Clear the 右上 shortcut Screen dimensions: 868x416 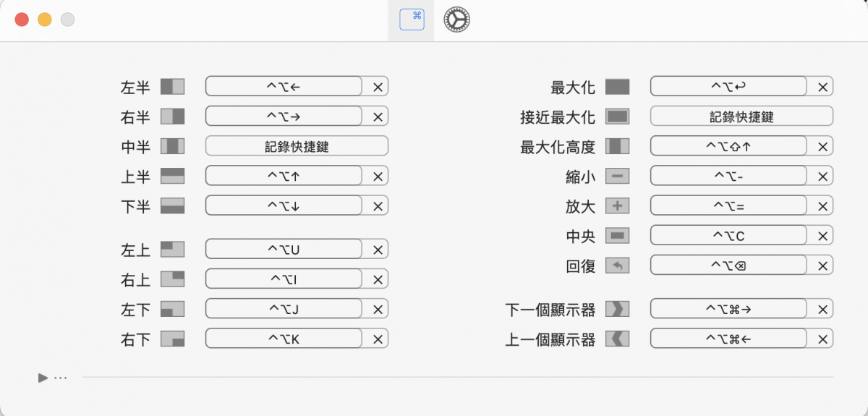(378, 280)
